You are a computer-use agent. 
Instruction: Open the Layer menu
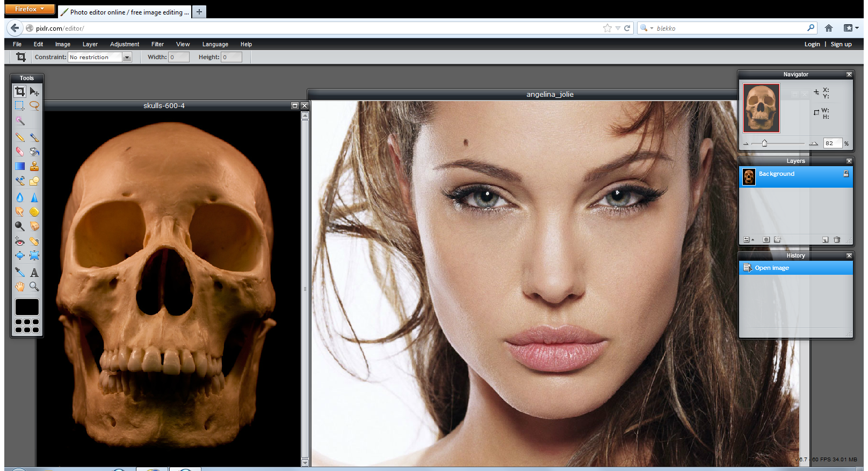point(90,44)
